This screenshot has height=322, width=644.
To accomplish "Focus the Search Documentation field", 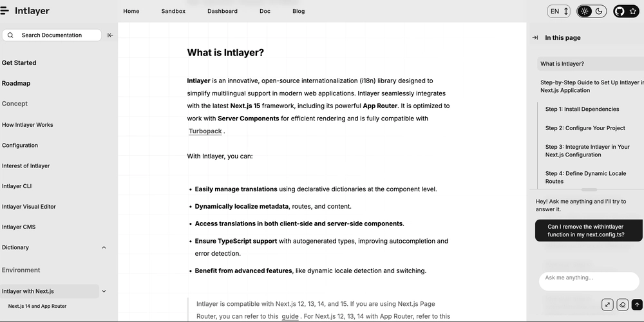I will pos(52,35).
